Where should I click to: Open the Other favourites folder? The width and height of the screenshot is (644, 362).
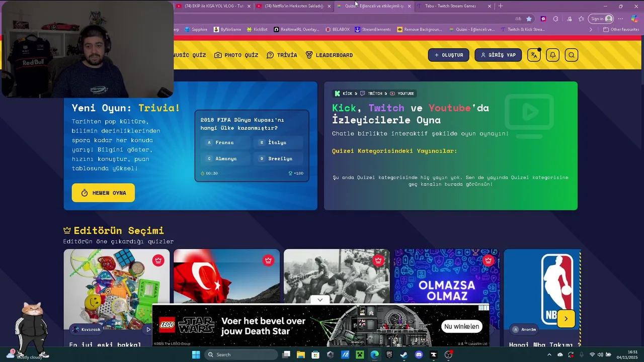[621, 29]
